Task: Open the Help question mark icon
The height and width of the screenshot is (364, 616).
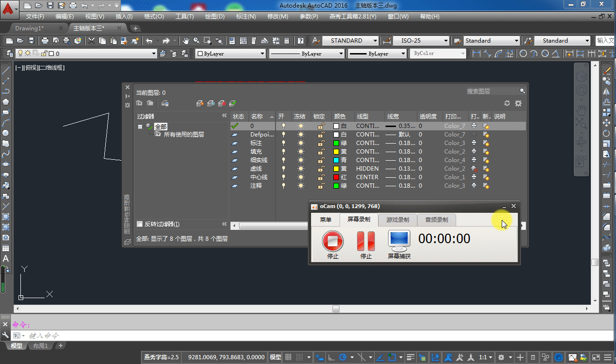Action: [x=300, y=41]
